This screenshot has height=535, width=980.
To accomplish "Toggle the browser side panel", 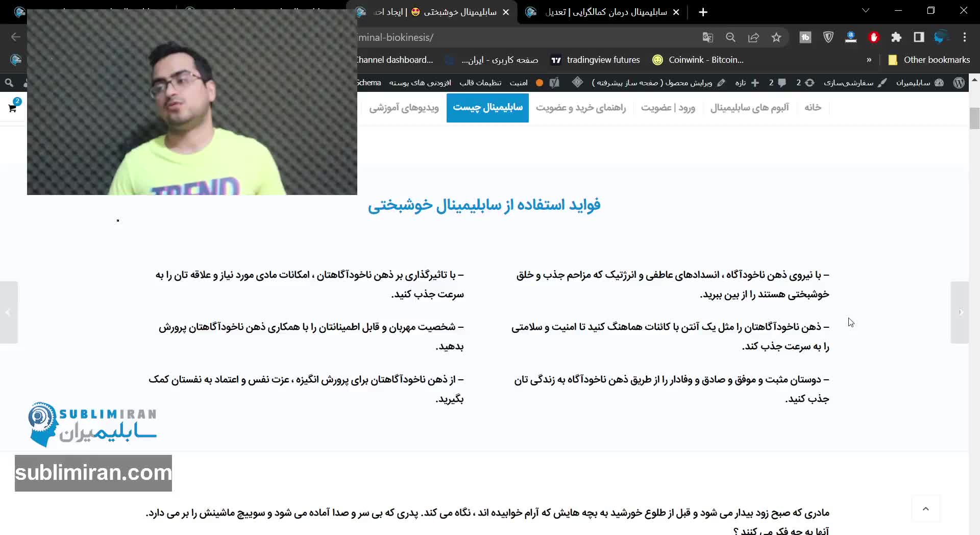I will [919, 37].
